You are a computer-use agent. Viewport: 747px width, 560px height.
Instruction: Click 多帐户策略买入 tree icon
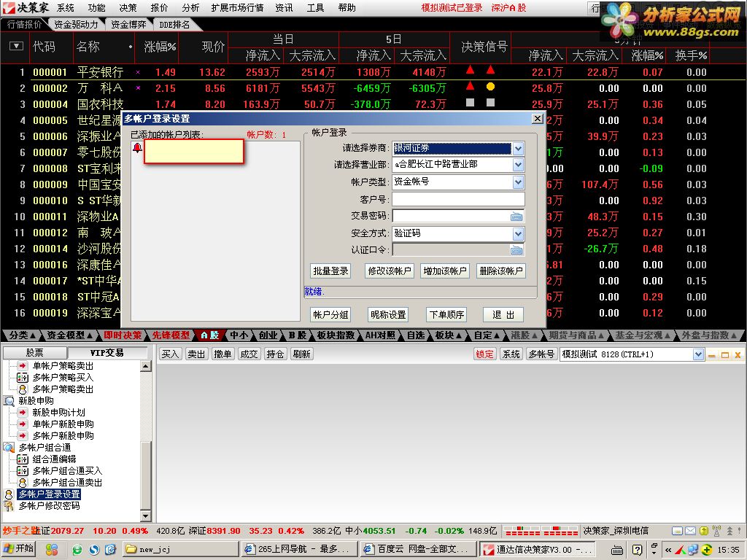pos(23,378)
